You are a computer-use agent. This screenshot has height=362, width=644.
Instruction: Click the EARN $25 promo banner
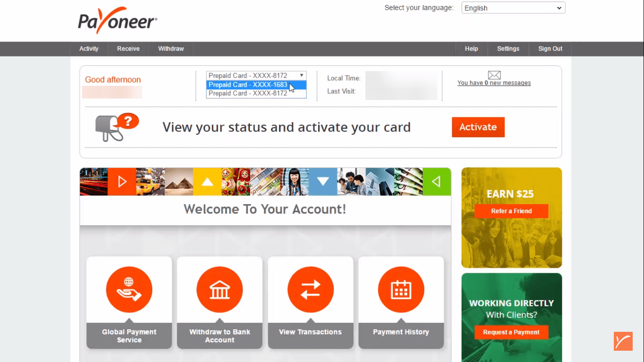(512, 218)
